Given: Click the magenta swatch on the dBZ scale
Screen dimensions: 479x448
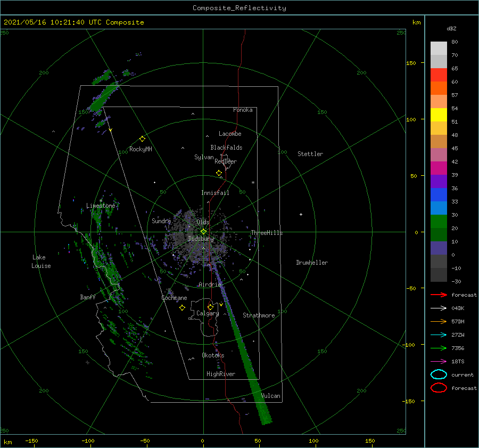Looking at the screenshot, I should click(x=439, y=168).
